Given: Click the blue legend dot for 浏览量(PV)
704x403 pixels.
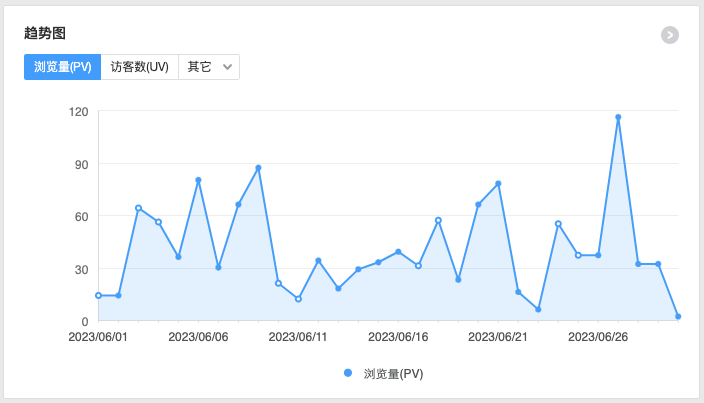Looking at the screenshot, I should 348,373.
